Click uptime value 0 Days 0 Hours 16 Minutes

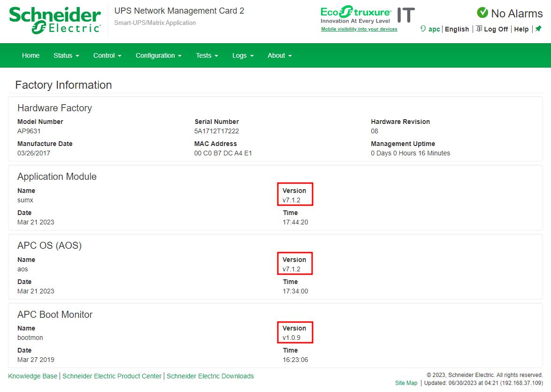point(411,154)
